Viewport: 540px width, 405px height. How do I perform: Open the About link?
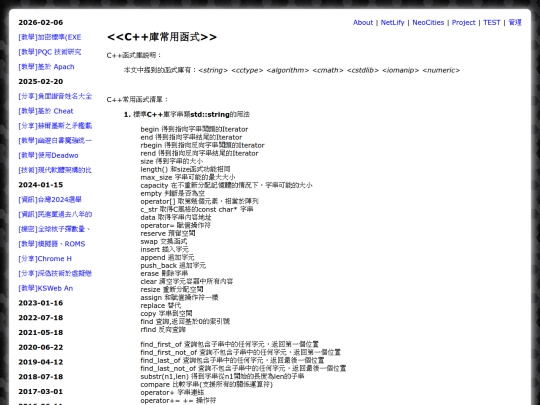[363, 22]
